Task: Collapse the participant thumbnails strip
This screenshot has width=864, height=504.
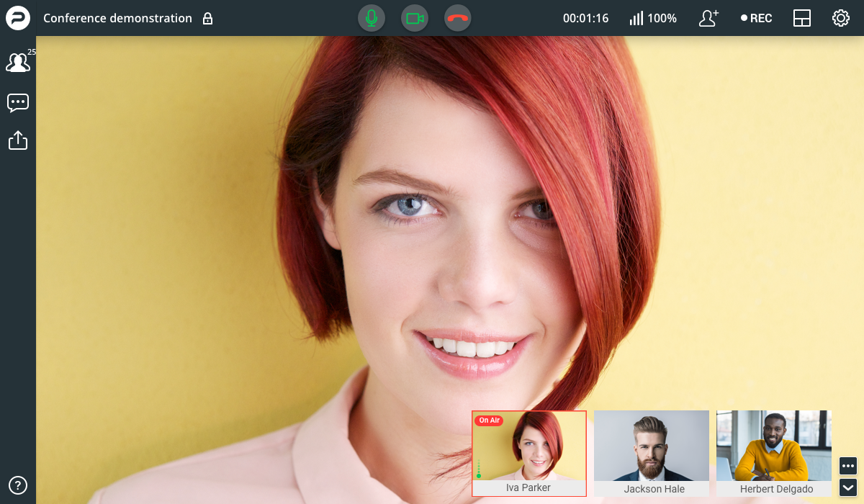Action: tap(847, 487)
